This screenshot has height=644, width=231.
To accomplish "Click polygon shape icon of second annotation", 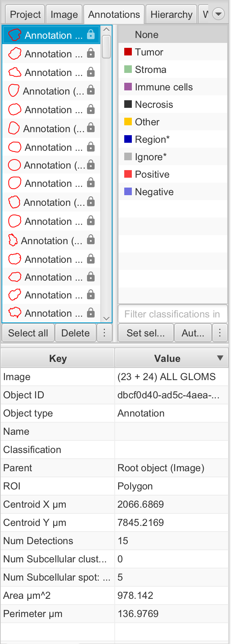I will point(14,54).
